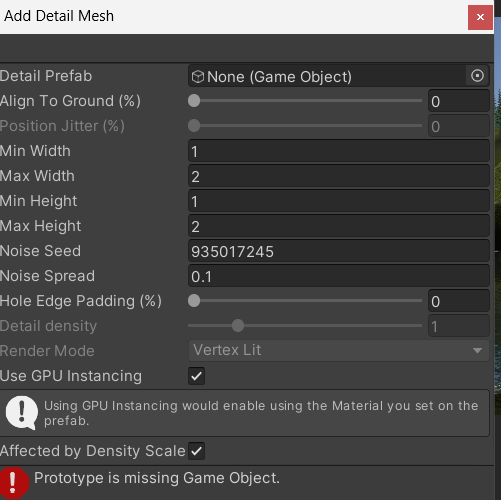Click the Use GPU Instancing label

(x=71, y=376)
